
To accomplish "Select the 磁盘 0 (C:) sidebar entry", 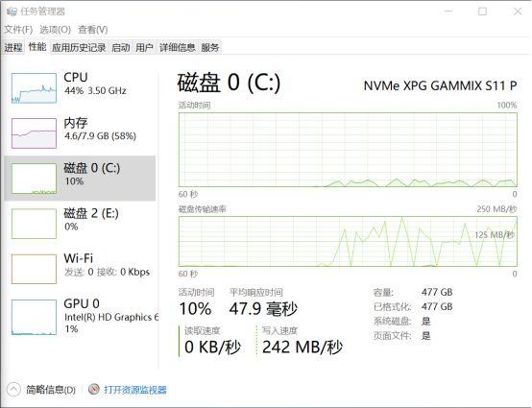I will coord(80,178).
